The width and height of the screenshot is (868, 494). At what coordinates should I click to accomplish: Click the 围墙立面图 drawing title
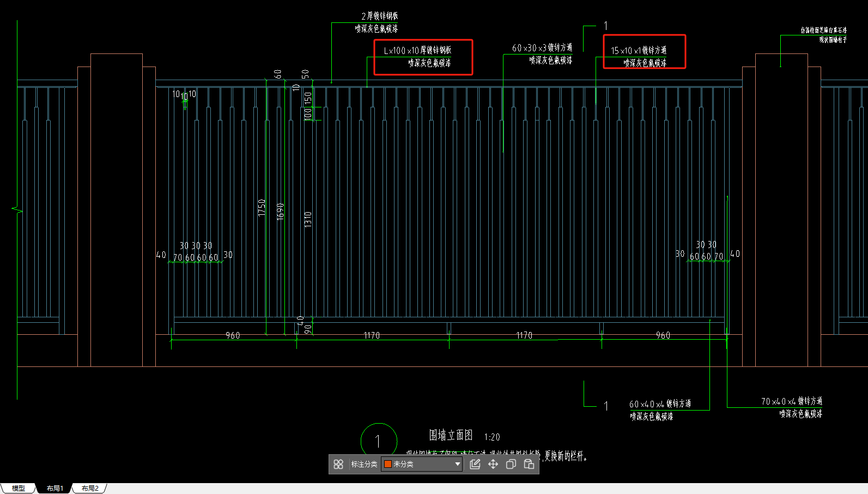(x=451, y=435)
